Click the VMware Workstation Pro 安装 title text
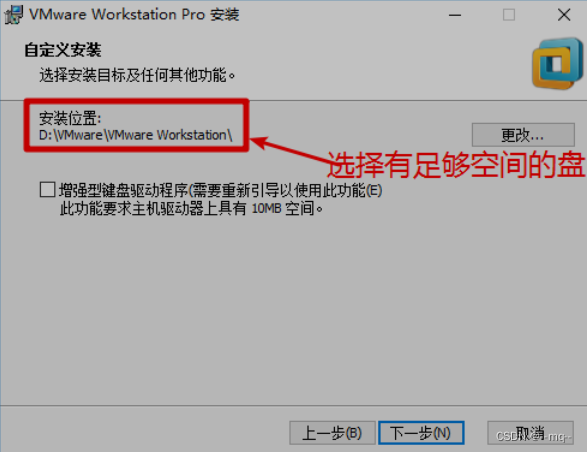587x452 pixels. [134, 15]
